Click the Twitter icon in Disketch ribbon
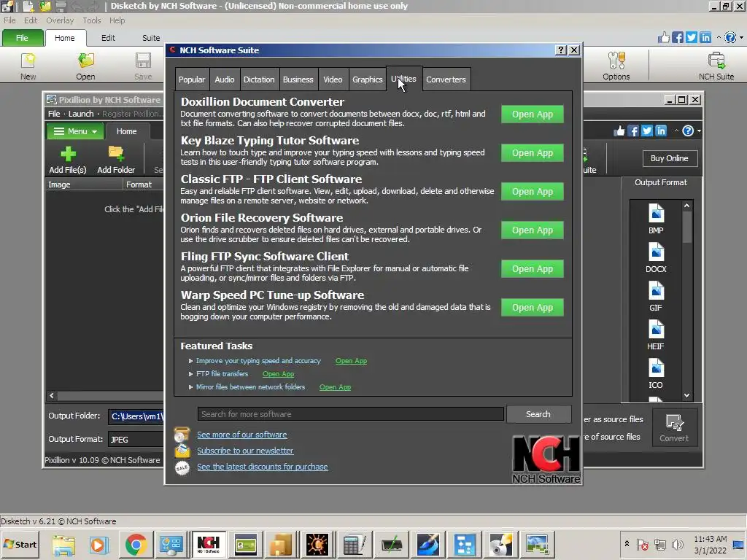This screenshot has height=560, width=747. click(x=692, y=37)
